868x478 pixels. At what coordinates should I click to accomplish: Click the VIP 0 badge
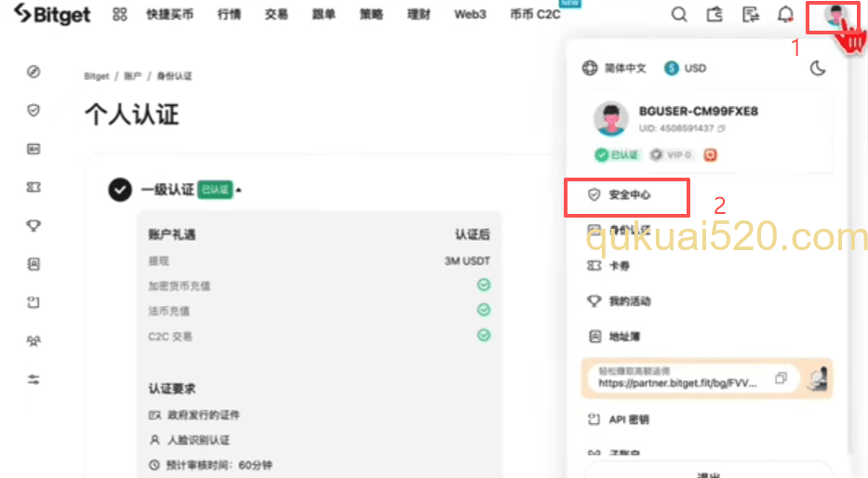coord(671,155)
